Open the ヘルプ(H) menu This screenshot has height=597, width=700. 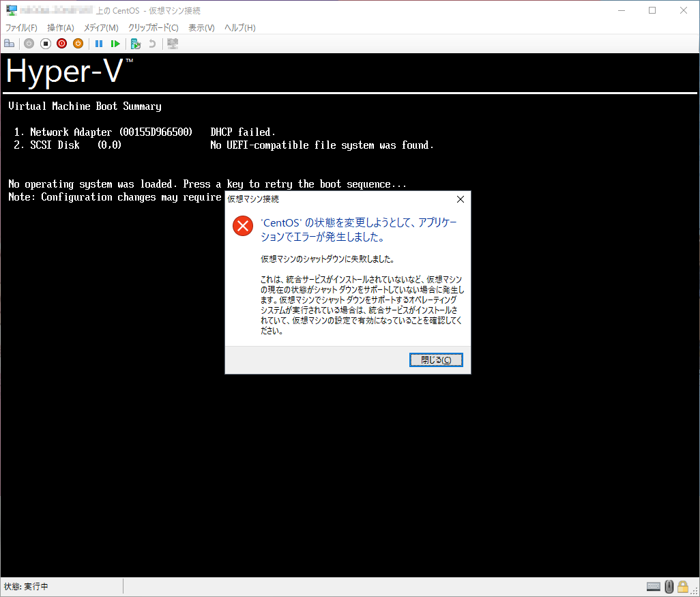click(x=240, y=28)
